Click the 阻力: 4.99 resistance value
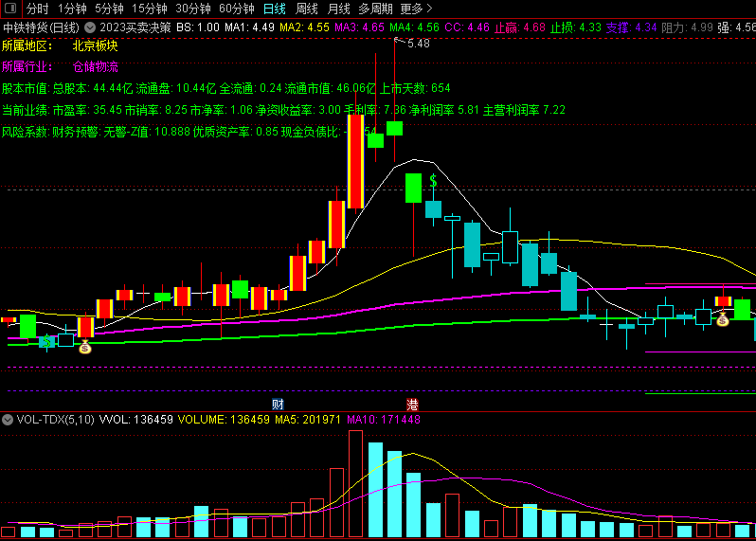This screenshot has width=756, height=541. (687, 27)
